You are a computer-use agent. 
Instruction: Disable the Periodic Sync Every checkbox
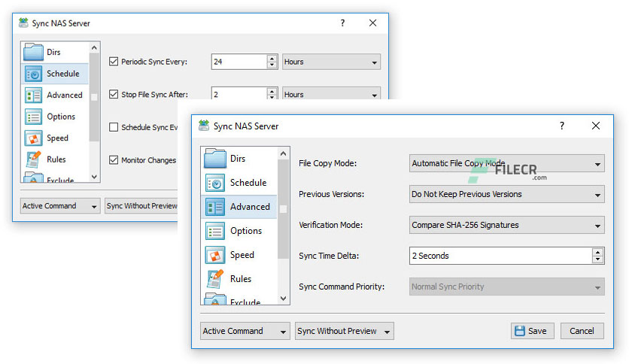(114, 62)
